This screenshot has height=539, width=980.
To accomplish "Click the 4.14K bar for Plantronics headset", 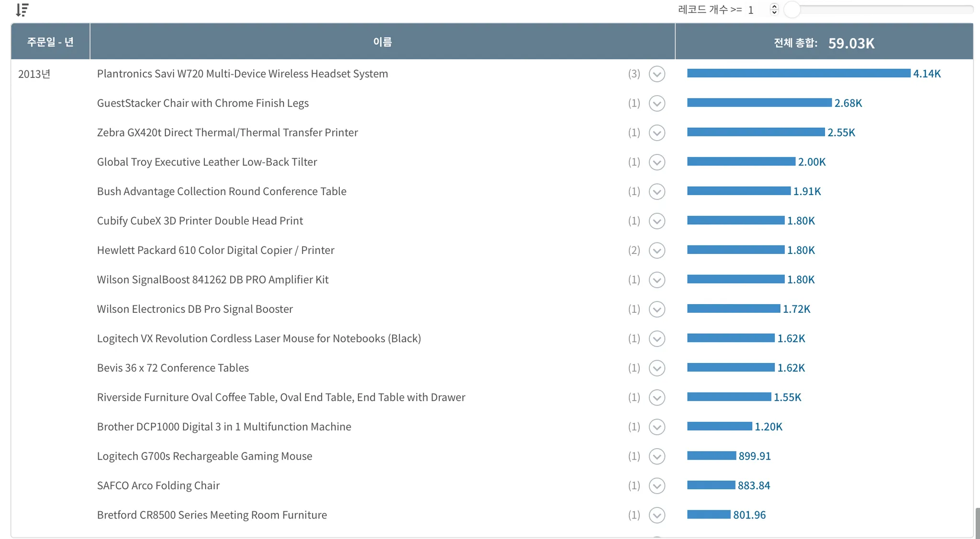I will 798,73.
